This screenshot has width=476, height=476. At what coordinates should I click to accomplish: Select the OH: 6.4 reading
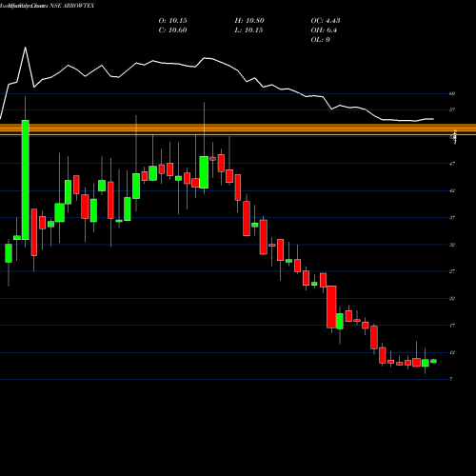[324, 30]
